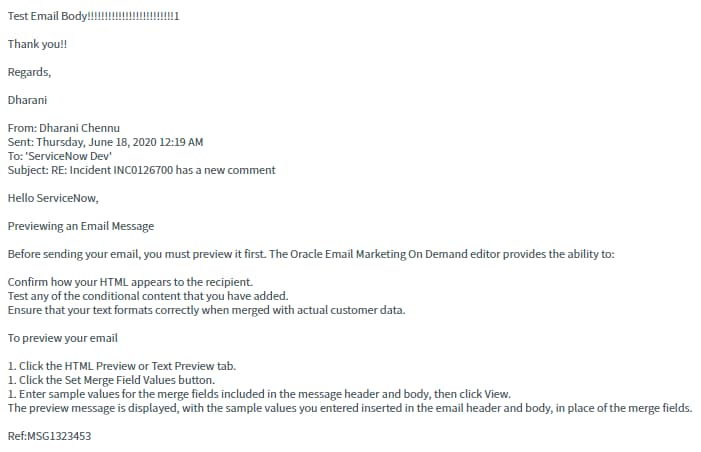Click the "To: 'ServiceNow Dev'" recipient line

[59, 156]
